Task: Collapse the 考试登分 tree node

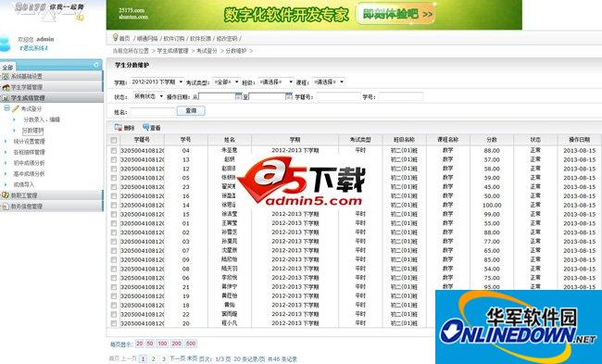Action: pos(6,108)
